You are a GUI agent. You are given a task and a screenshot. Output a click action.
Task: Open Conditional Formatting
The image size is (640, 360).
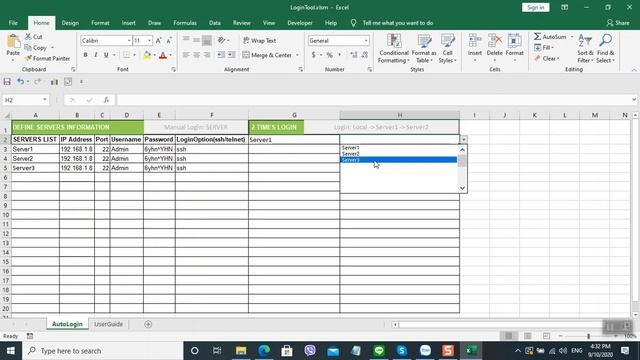pos(393,49)
